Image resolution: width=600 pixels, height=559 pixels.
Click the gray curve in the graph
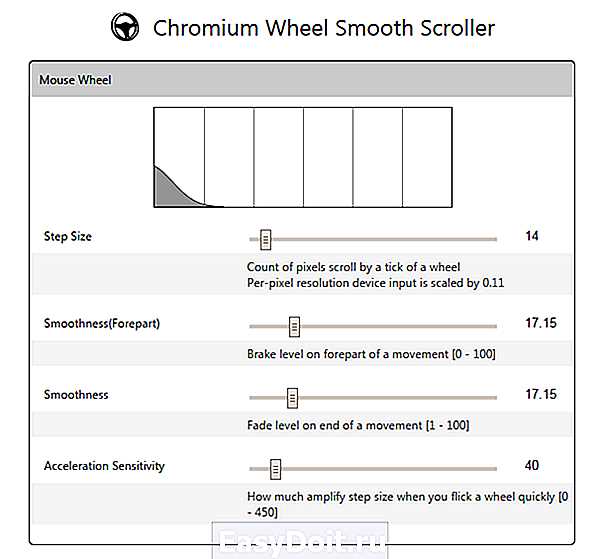pos(174,189)
